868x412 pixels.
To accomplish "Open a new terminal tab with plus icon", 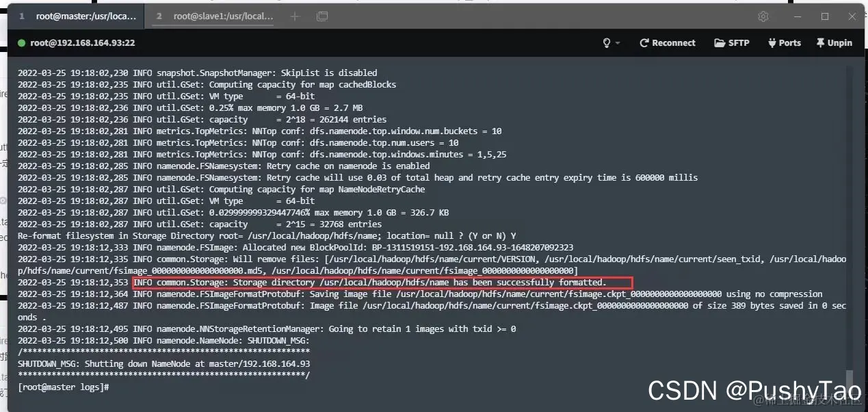I will (295, 16).
